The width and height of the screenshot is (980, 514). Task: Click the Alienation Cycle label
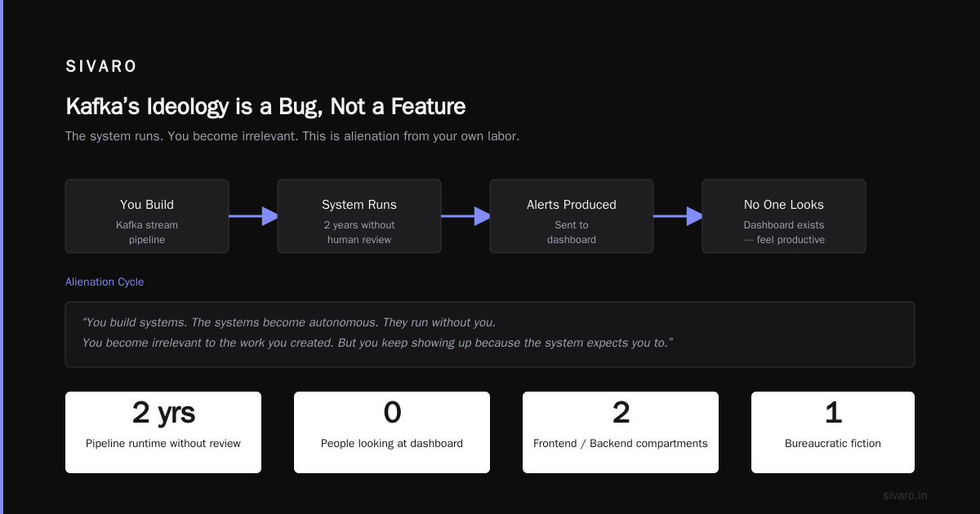pyautogui.click(x=105, y=281)
